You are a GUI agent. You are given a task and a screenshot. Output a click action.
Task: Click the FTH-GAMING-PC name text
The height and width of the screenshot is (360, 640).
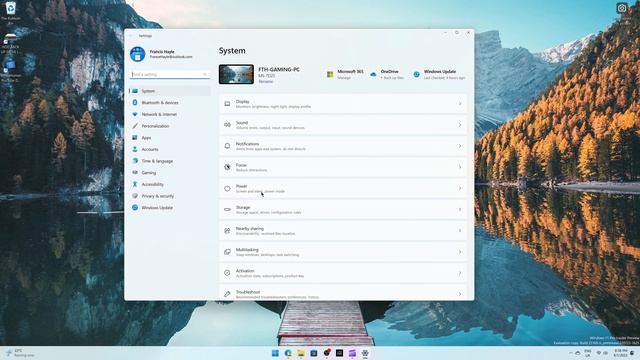click(x=279, y=70)
